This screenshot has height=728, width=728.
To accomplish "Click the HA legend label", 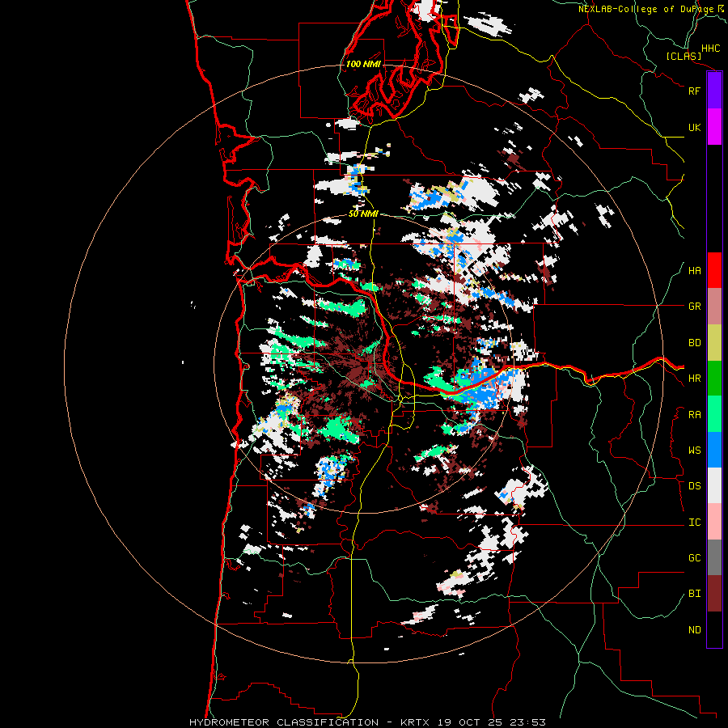I will (694, 271).
